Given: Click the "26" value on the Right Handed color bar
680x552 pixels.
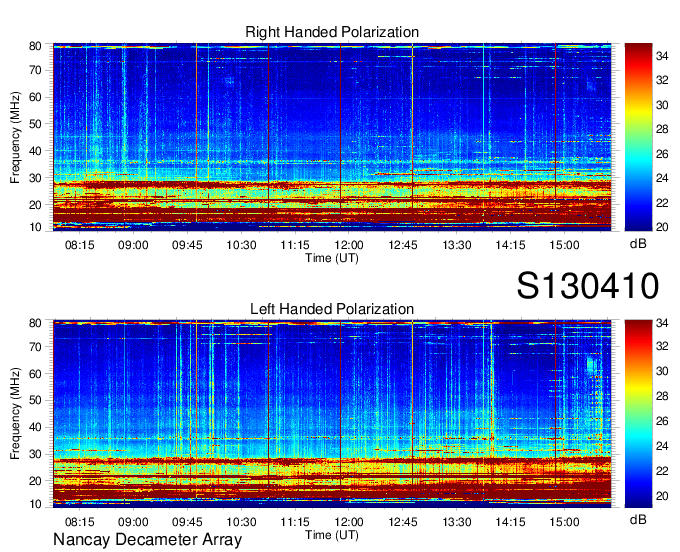Looking at the screenshot, I should tap(662, 154).
